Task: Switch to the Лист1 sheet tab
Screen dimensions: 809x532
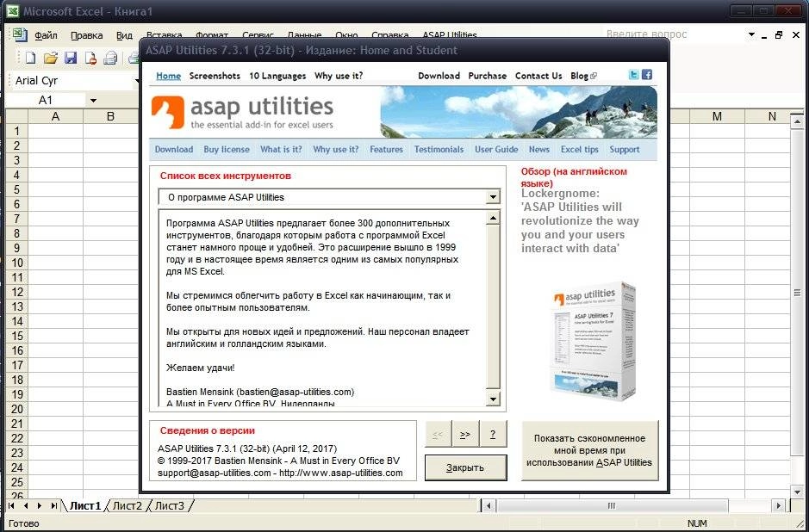Action: [85, 505]
